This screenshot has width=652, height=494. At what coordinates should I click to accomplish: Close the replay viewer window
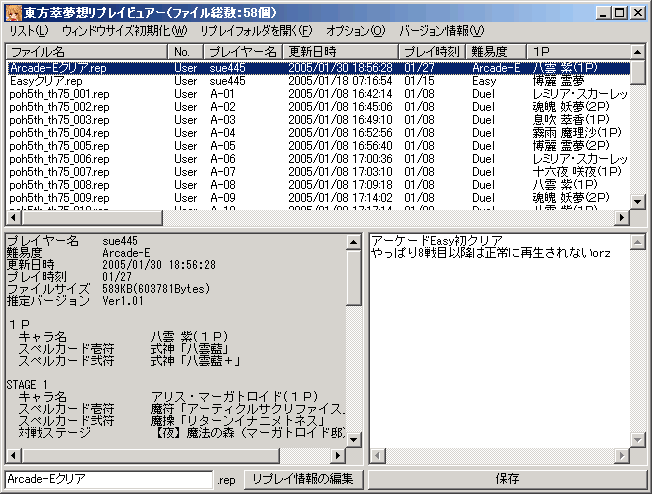pyautogui.click(x=638, y=12)
